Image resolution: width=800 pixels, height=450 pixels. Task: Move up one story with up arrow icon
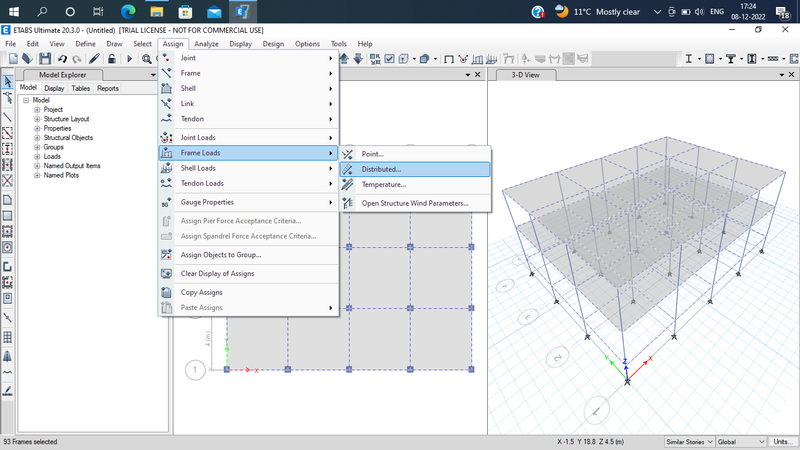click(344, 59)
